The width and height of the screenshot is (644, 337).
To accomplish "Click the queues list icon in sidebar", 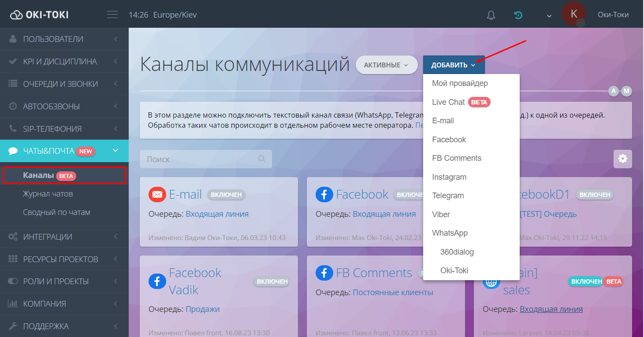I will point(13,84).
